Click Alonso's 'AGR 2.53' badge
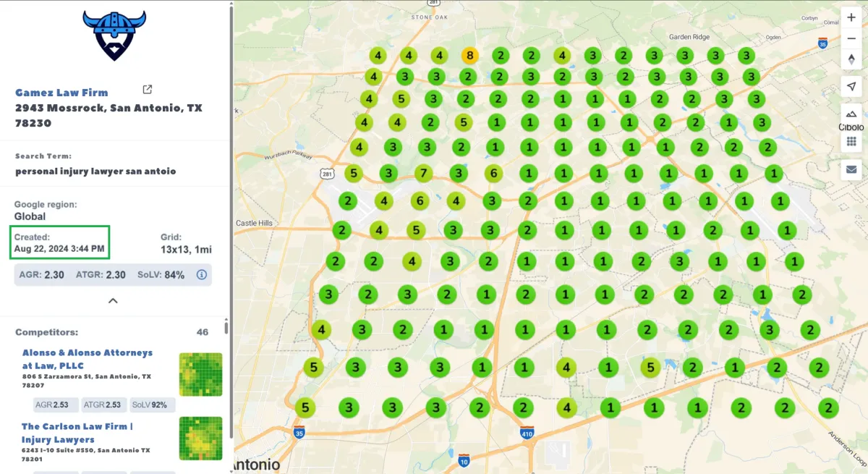 [56, 405]
